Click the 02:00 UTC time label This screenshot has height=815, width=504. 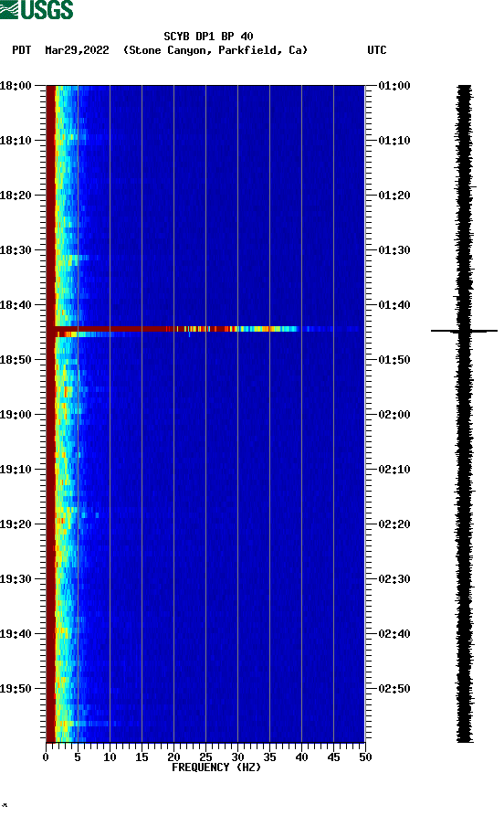point(394,415)
